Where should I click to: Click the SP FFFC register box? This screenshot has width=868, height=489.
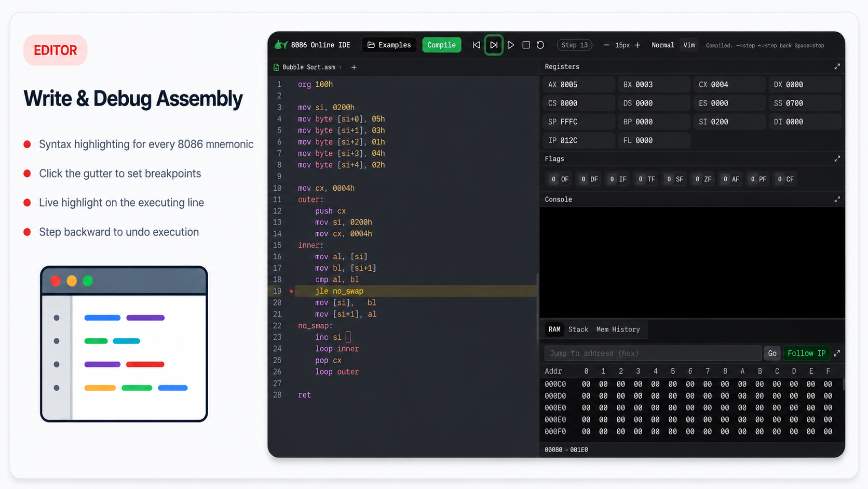point(578,122)
